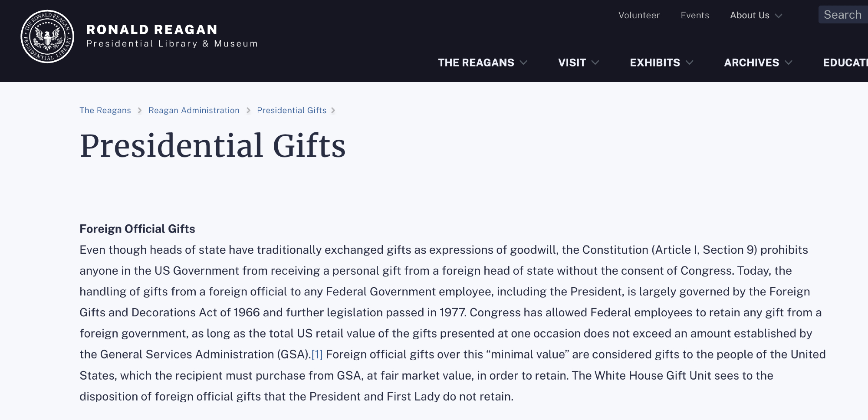Click the Ronald Reagan Presidential Library & Museum title
The image size is (868, 420).
172,36
